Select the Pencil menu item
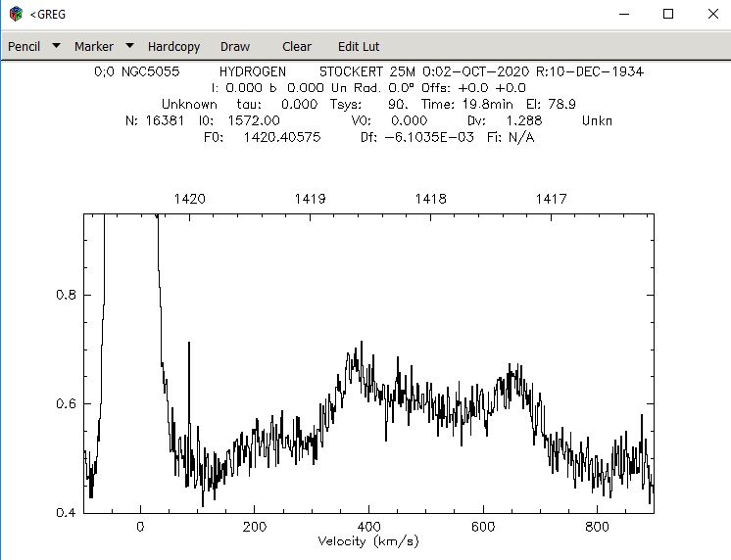 pos(24,47)
